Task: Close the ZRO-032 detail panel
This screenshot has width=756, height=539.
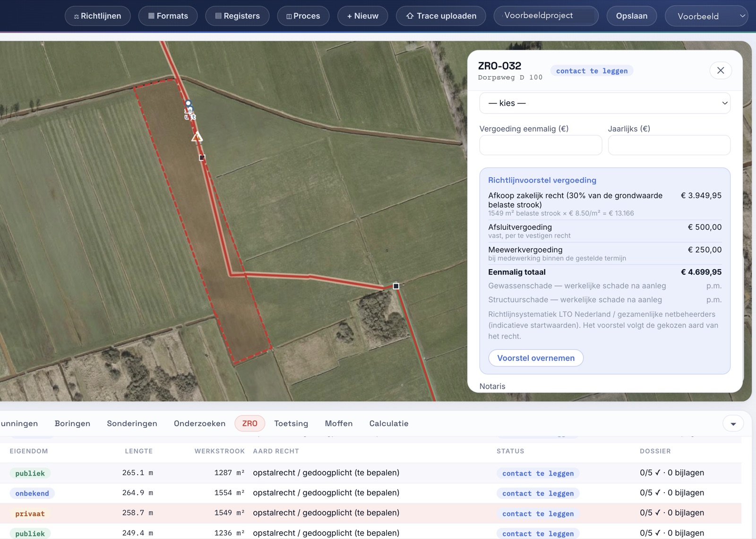Action: click(721, 70)
